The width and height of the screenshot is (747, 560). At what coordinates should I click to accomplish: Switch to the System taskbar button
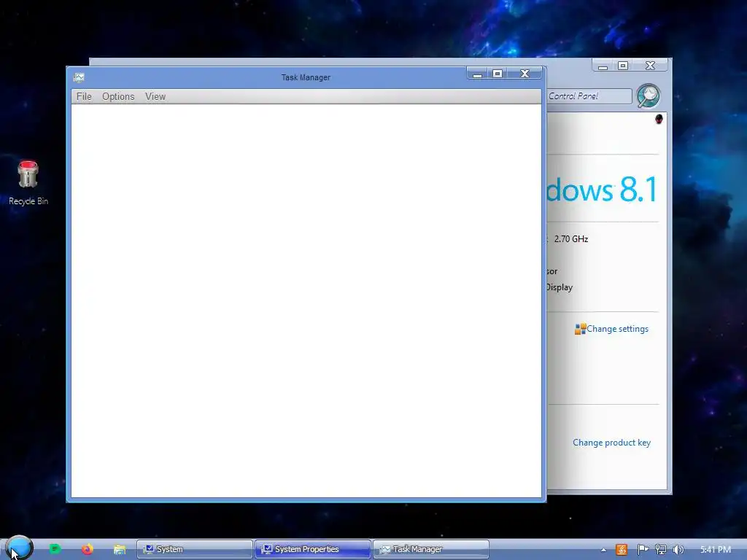click(194, 549)
